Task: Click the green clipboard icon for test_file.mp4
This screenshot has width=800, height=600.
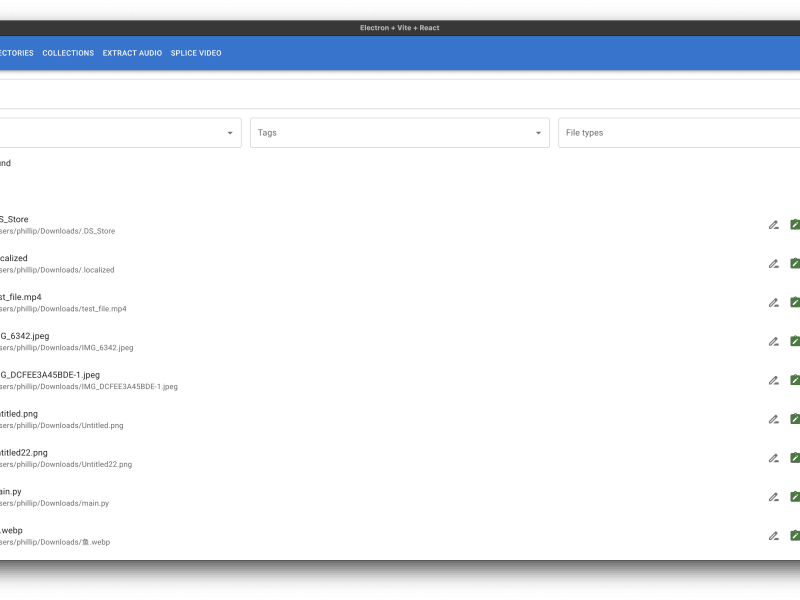Action: pos(795,302)
